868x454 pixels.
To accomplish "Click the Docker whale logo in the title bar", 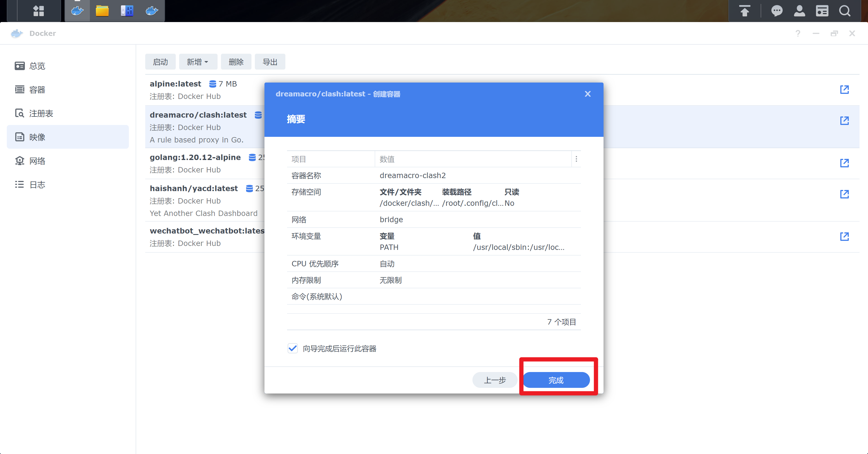I will coord(16,33).
